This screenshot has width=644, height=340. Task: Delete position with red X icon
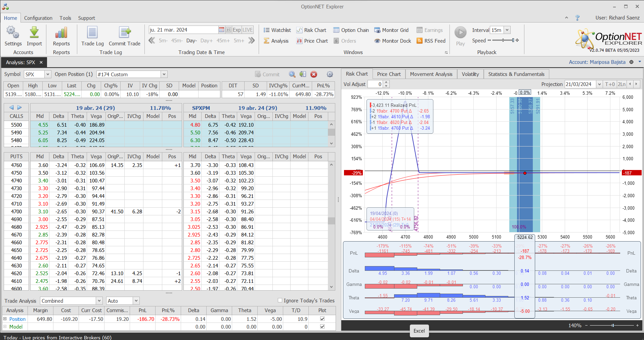(314, 75)
